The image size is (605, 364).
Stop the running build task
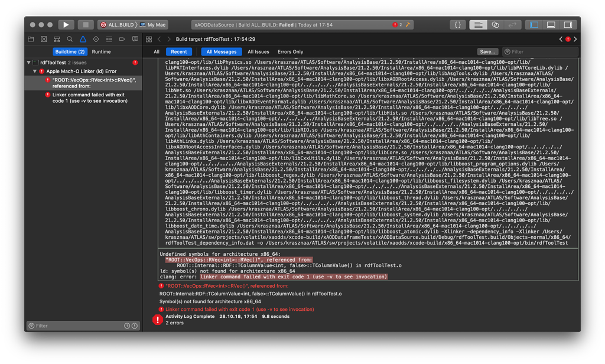coord(86,25)
